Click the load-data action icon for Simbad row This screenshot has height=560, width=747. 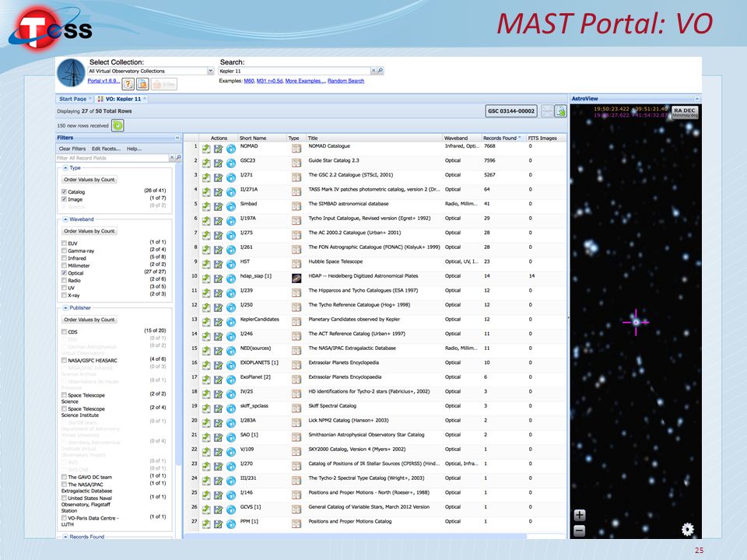206,207
